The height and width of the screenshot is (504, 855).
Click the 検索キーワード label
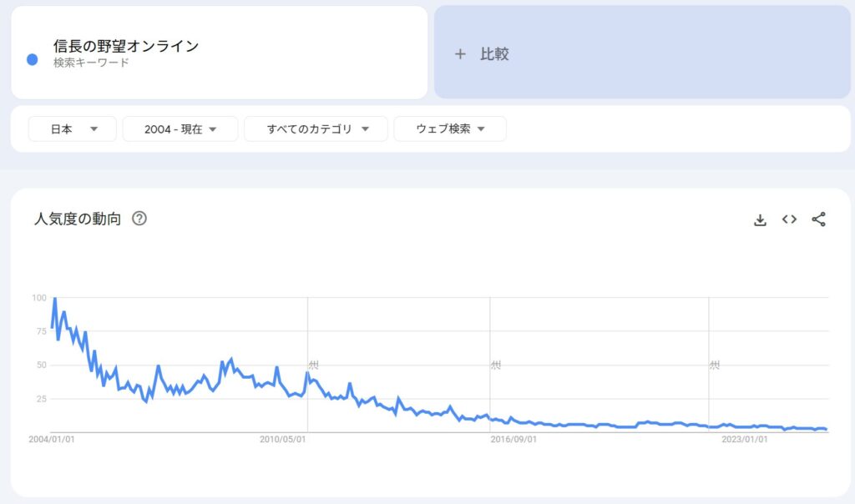pyautogui.click(x=91, y=63)
